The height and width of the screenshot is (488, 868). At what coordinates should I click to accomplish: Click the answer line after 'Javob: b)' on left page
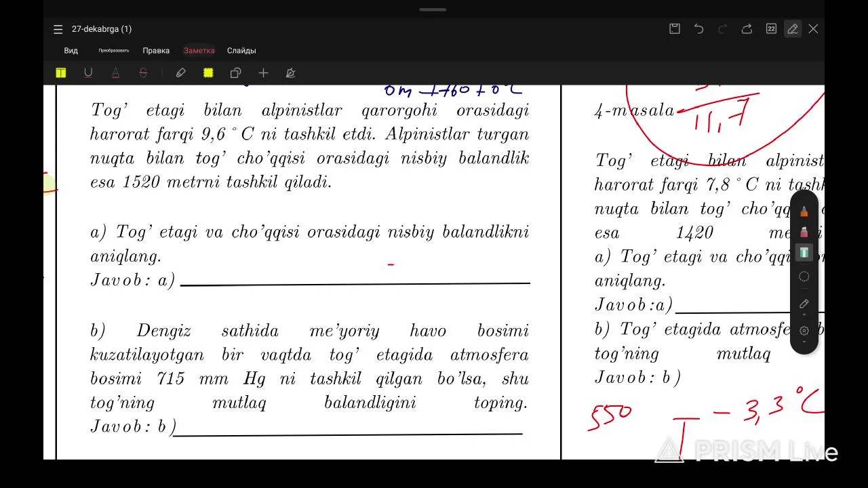(348, 434)
